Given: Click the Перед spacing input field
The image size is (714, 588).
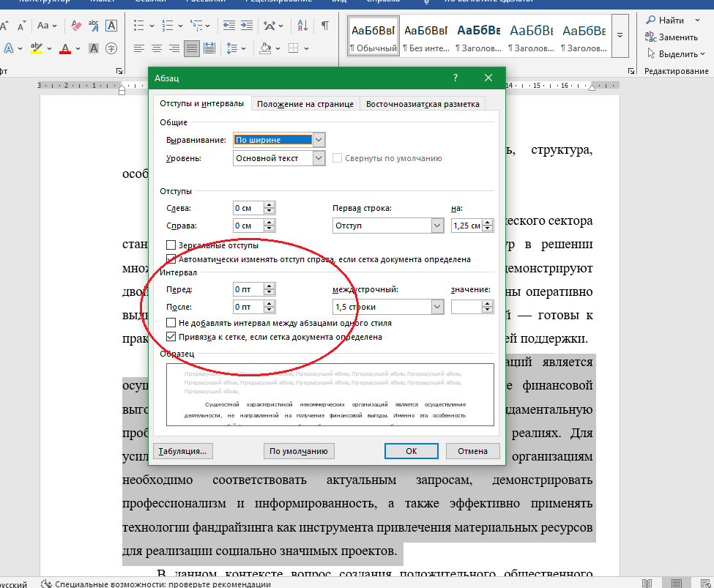Looking at the screenshot, I should (x=248, y=289).
